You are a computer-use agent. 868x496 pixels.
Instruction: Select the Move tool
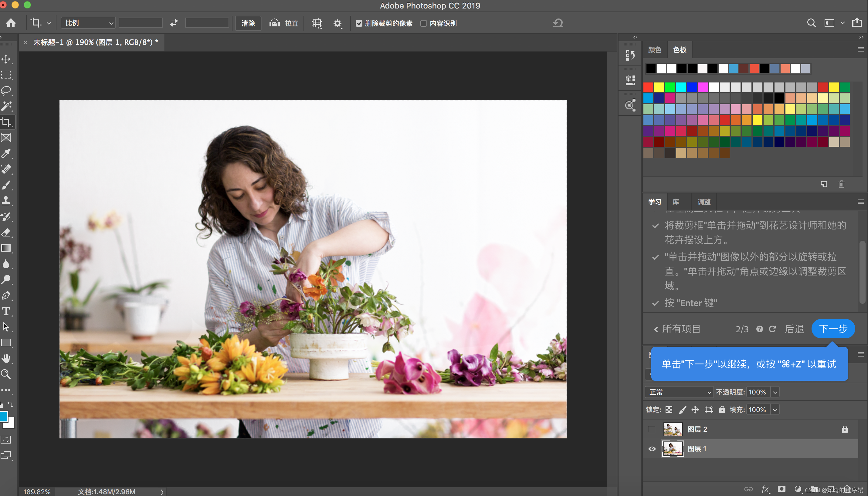[6, 59]
